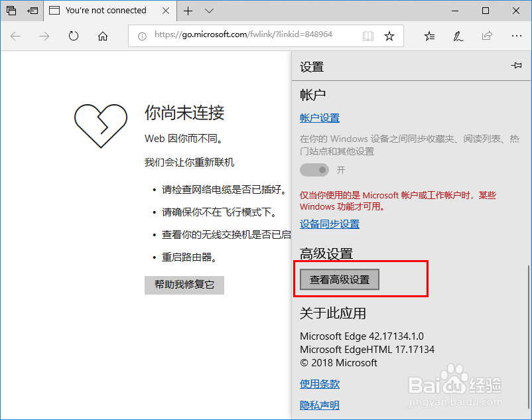
Task: Click the 帮助我修复它 button
Action: [x=184, y=285]
